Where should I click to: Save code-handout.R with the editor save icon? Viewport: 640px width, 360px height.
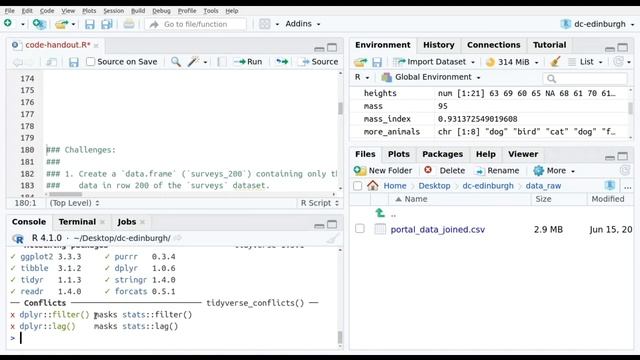(73, 62)
